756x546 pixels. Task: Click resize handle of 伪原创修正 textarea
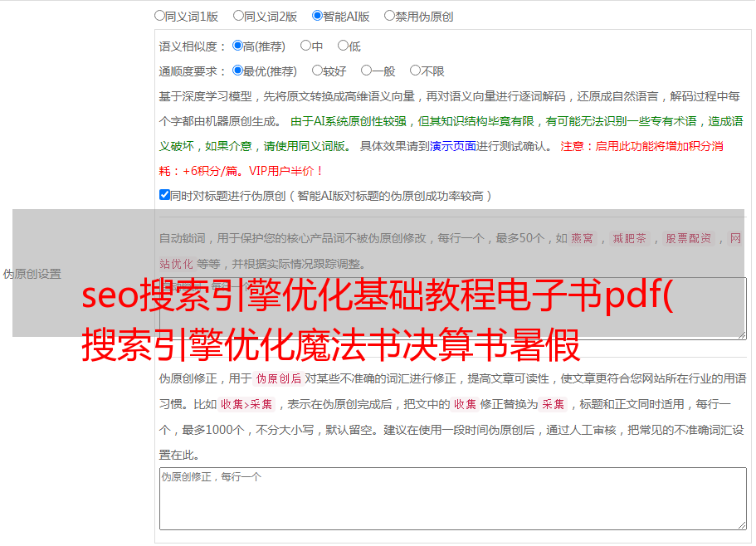pos(742,526)
